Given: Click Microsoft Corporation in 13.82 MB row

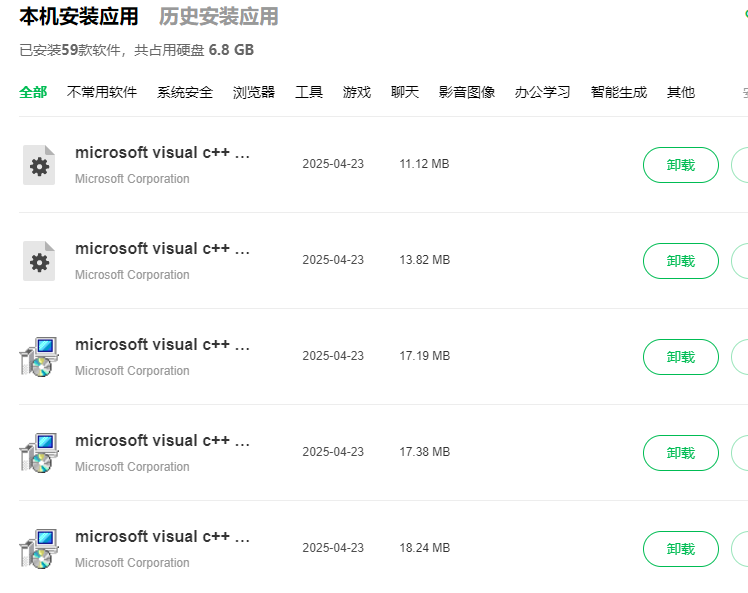Looking at the screenshot, I should point(132,275).
